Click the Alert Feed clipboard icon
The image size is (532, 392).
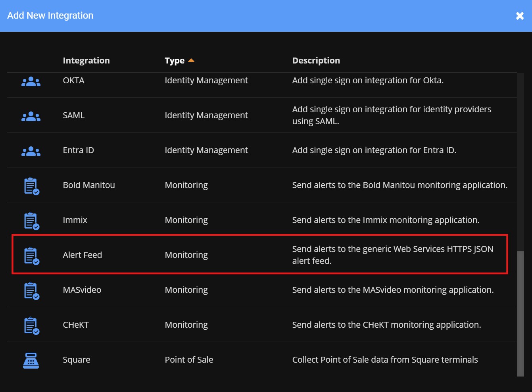(31, 256)
